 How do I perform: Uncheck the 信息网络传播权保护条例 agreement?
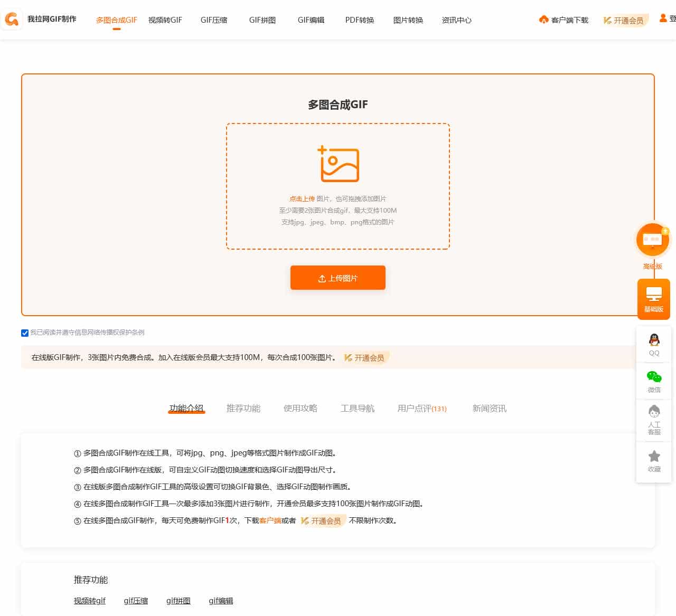point(25,333)
